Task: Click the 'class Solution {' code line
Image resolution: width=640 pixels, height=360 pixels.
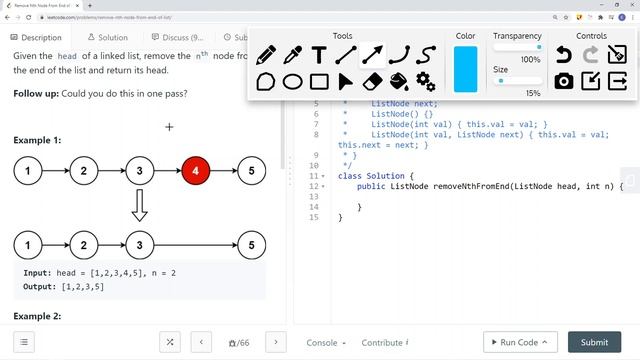Action: click(376, 176)
